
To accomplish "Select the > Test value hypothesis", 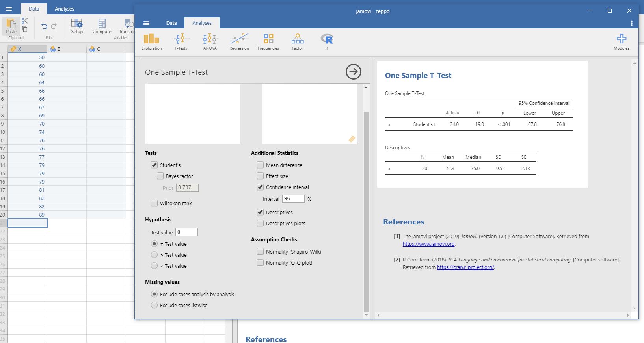I will point(154,255).
